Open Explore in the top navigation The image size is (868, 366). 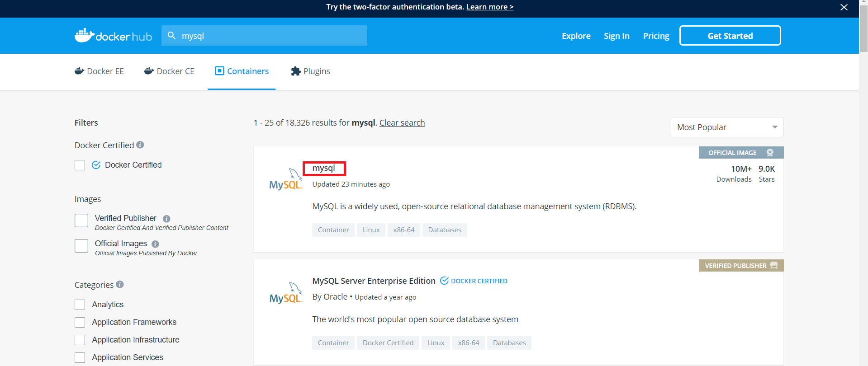click(576, 36)
